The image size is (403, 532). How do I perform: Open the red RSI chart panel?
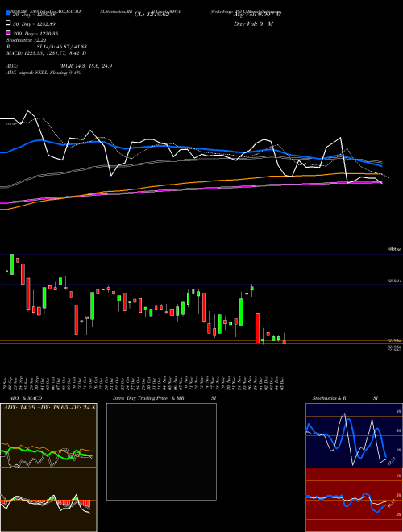point(354,500)
